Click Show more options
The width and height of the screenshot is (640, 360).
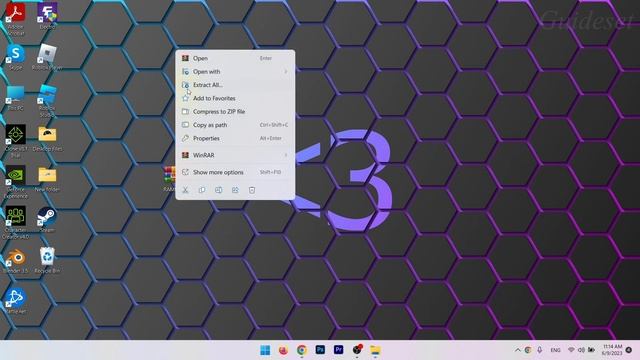[x=235, y=172]
